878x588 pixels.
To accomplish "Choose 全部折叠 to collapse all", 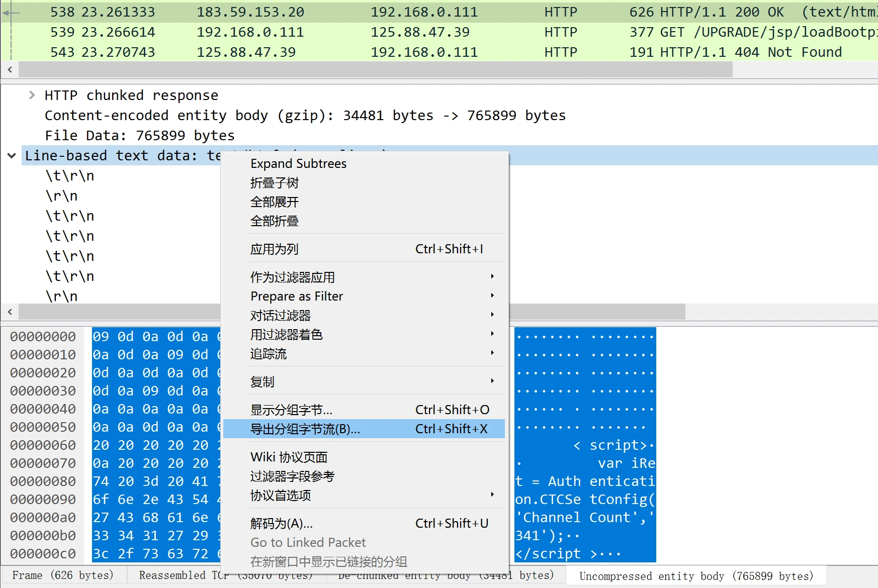I will click(x=275, y=221).
